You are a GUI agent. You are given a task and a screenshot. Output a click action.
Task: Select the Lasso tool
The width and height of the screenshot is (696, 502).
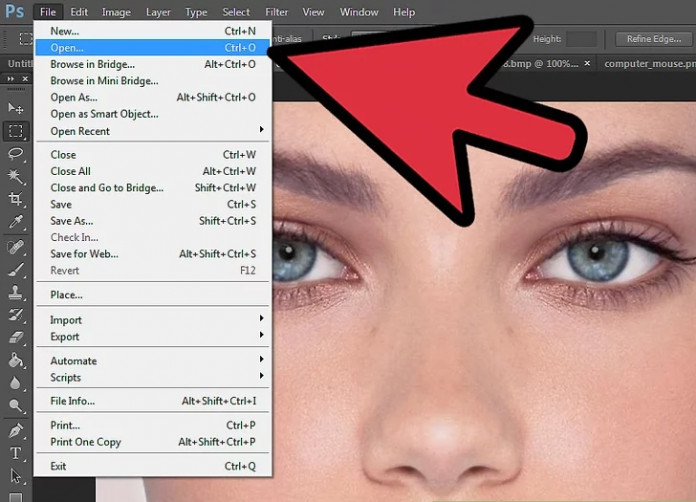(15, 154)
